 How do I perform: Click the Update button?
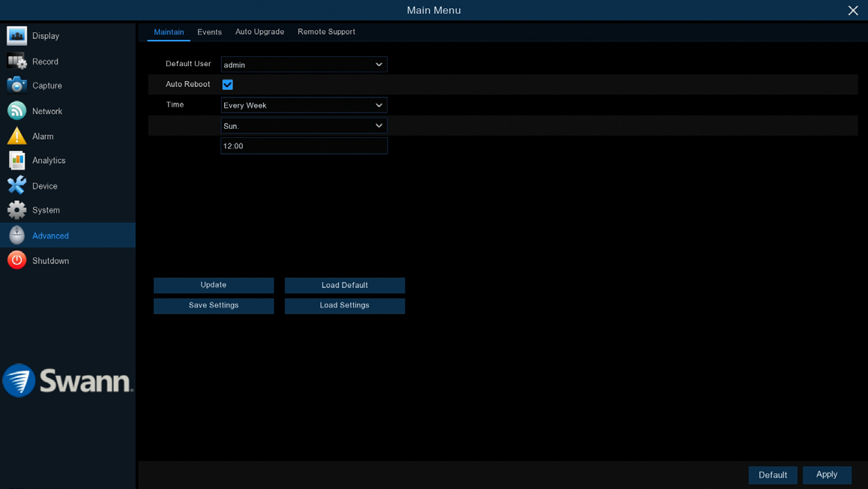click(214, 285)
